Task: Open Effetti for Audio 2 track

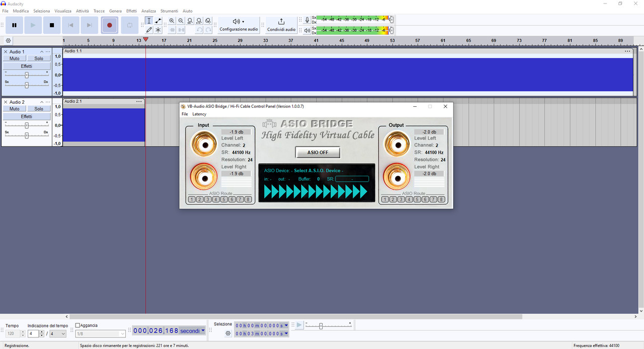Action: point(27,116)
